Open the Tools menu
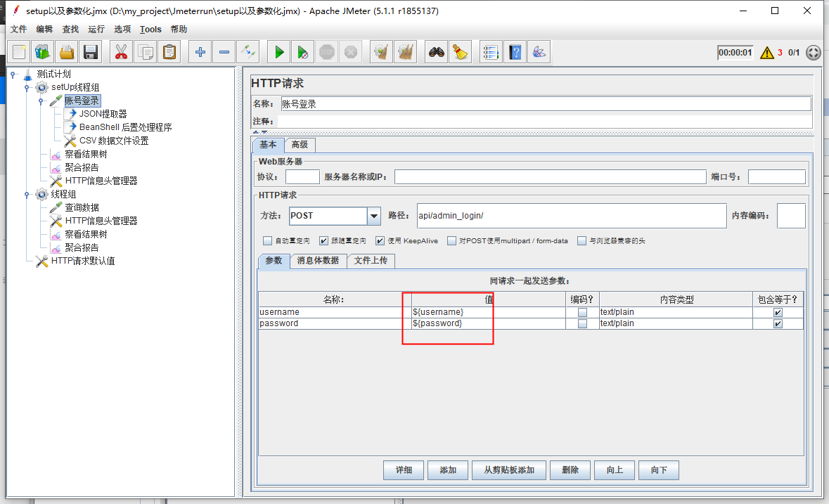This screenshot has width=829, height=504. pos(150,29)
